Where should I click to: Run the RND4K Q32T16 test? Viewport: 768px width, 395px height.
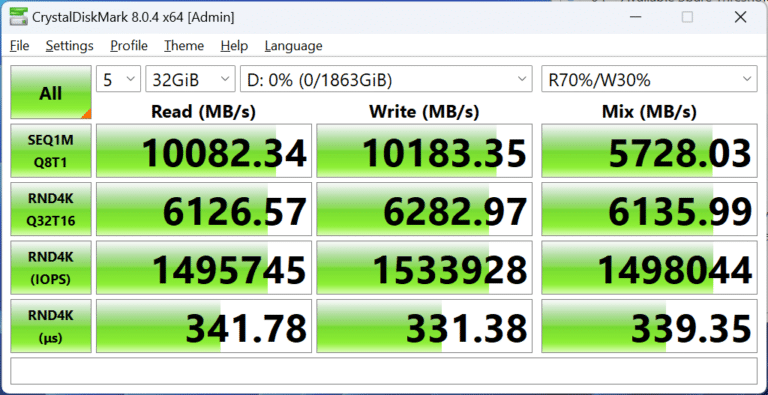(51, 209)
